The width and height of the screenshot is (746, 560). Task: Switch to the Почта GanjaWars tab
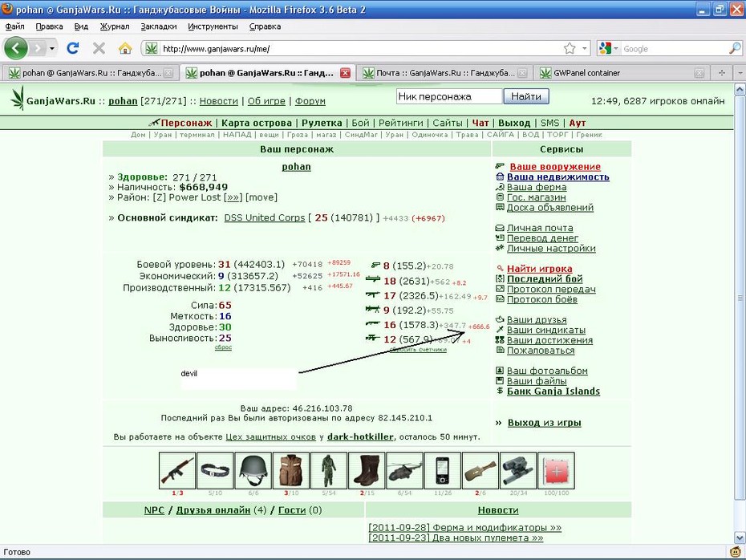pos(444,73)
